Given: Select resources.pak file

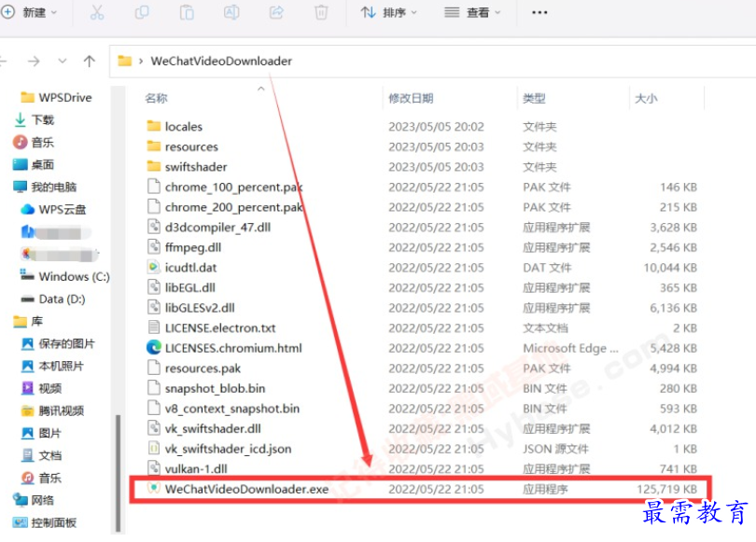Looking at the screenshot, I should point(193,368).
